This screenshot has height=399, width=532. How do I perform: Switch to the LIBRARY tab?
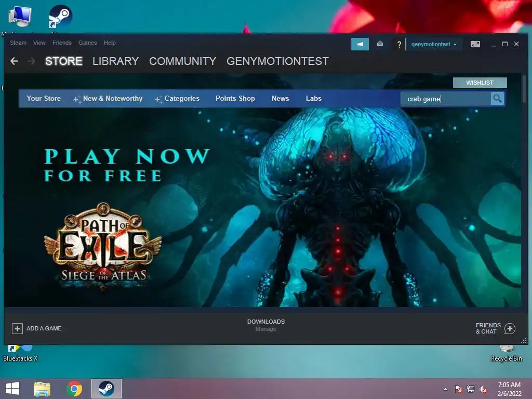115,61
